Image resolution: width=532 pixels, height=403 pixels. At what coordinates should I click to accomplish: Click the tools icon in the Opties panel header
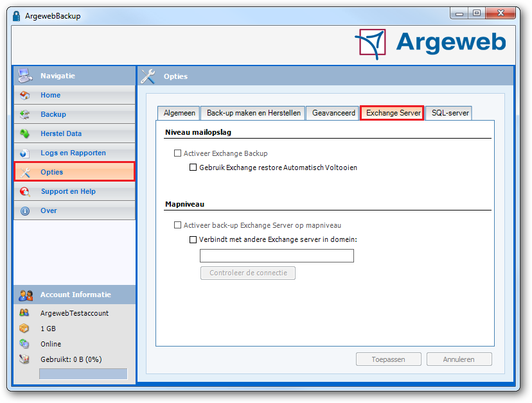148,76
